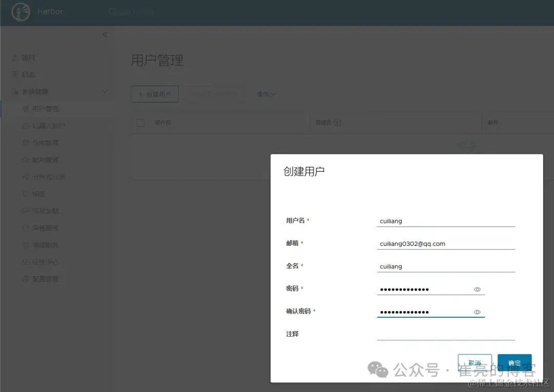Viewport: 554px width, 392px height.
Task: Click the info icon beside 管理员 column
Action: [337, 122]
